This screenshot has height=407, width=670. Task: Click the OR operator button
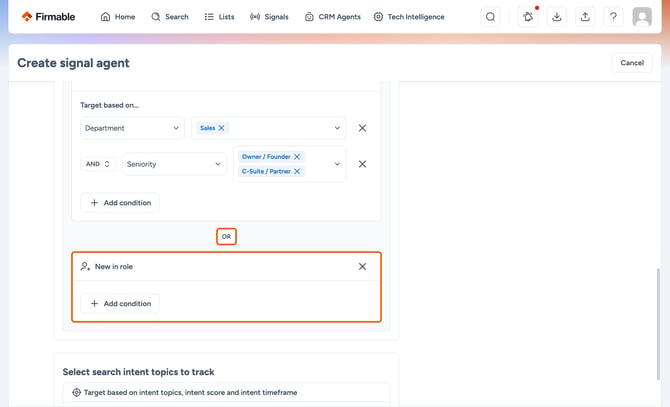pyautogui.click(x=226, y=237)
